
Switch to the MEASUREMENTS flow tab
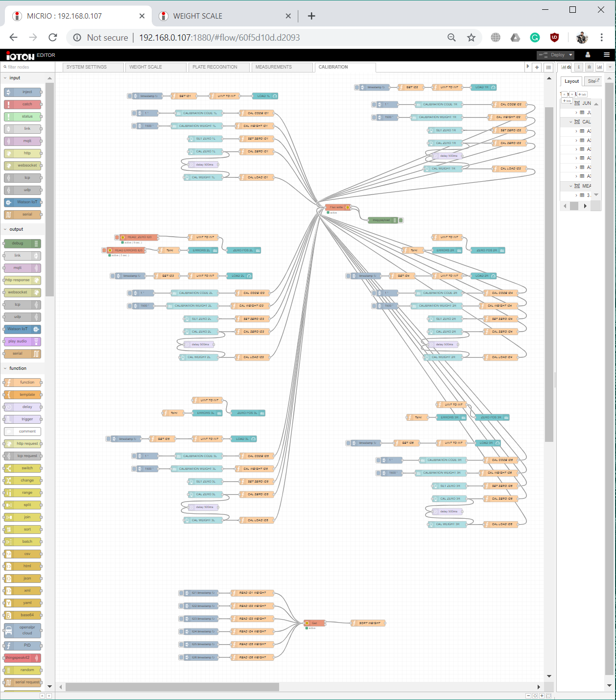(282, 67)
